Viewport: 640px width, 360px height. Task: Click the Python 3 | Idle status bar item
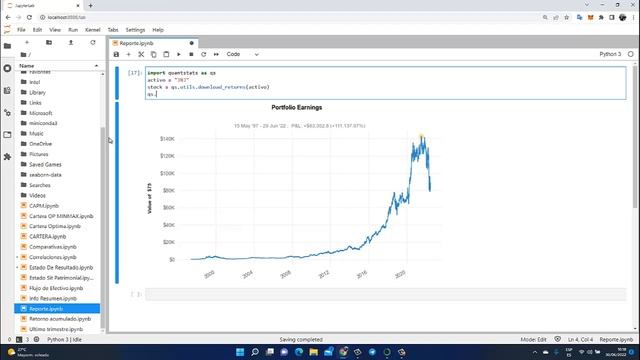click(x=64, y=340)
